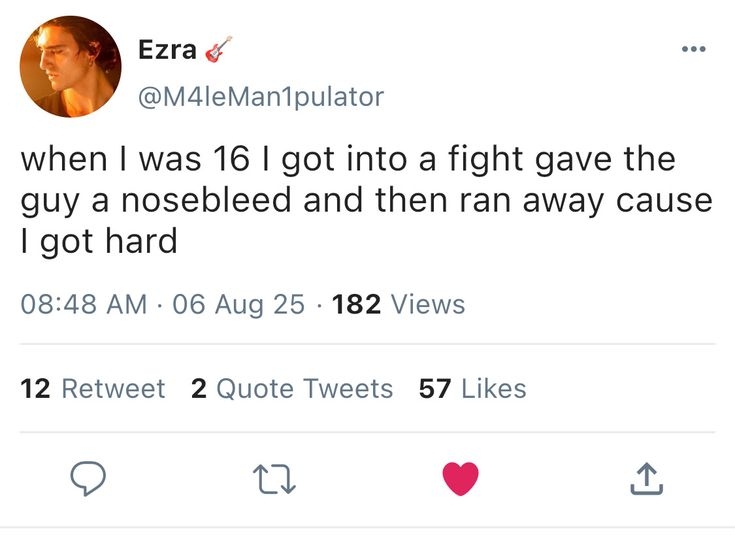Viewport: 735px width, 539px height.
Task: Open the three-dot more options menu
Action: 692,50
